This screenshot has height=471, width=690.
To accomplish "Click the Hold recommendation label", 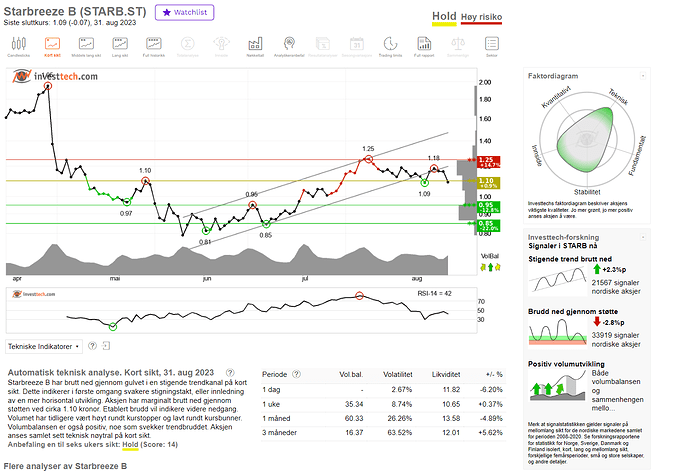I will click(x=444, y=16).
